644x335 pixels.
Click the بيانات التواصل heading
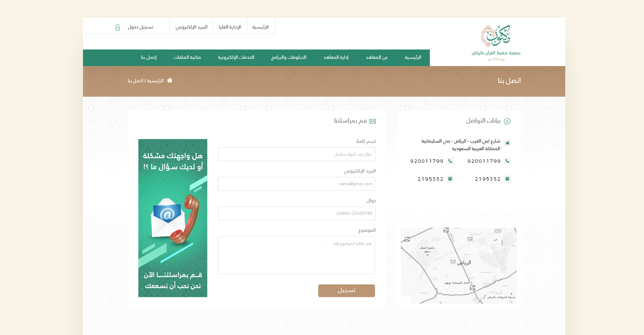(483, 121)
